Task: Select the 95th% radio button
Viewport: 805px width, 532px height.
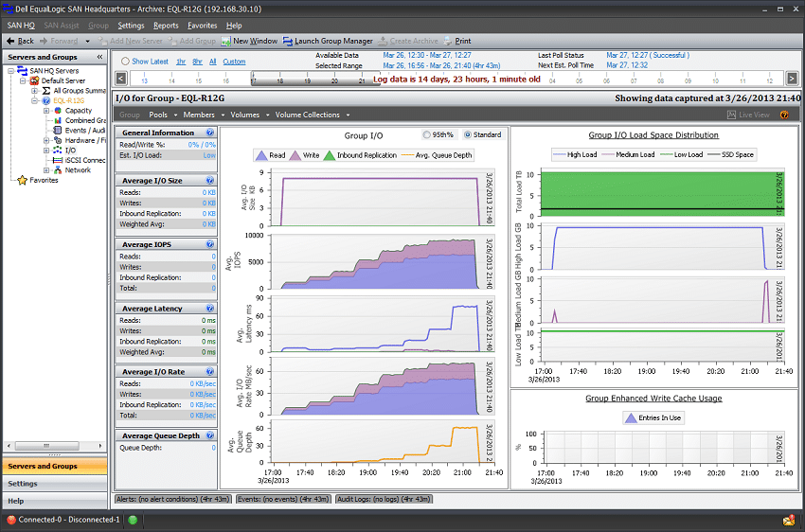Action: coord(426,134)
